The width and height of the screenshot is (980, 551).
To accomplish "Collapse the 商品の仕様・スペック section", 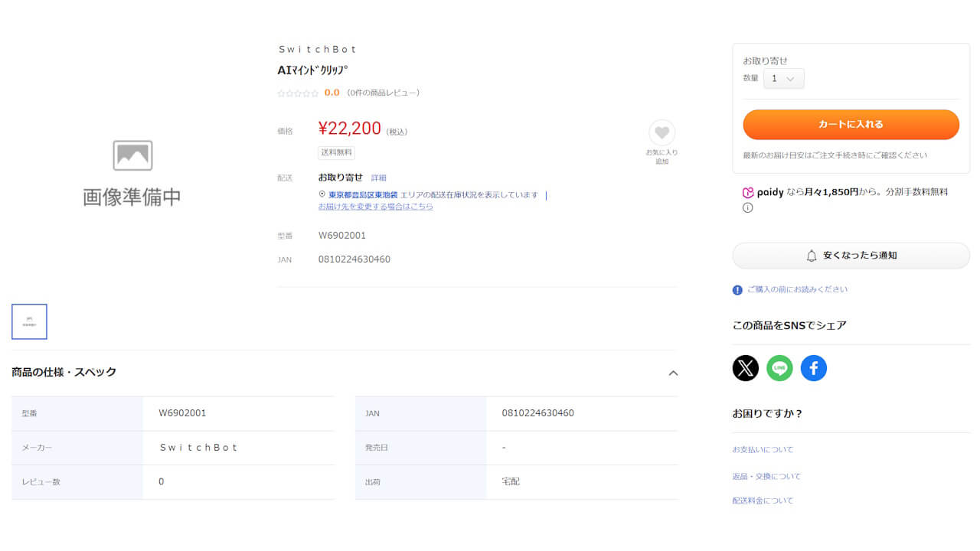I will [673, 373].
